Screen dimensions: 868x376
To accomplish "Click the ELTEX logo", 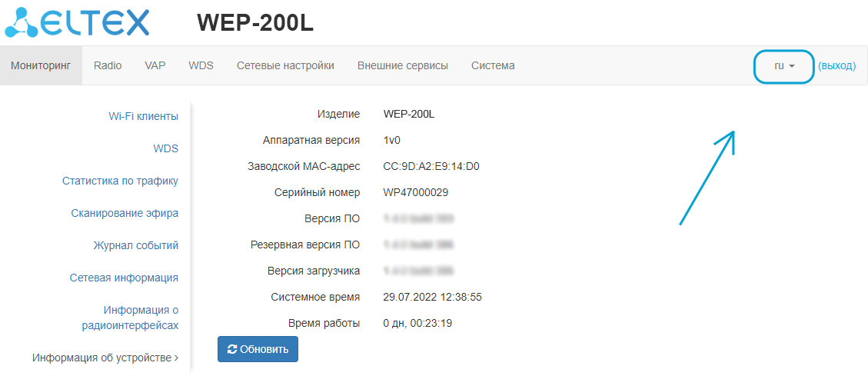I will [x=77, y=22].
